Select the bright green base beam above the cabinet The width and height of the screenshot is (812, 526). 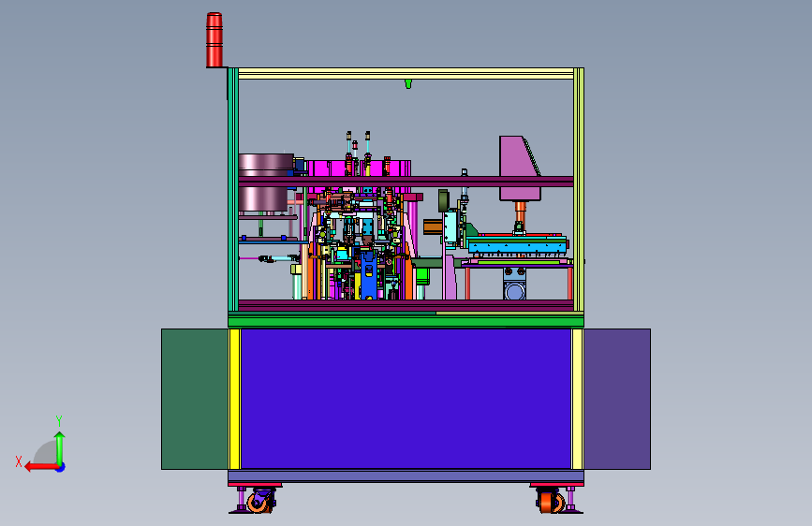pos(406,322)
